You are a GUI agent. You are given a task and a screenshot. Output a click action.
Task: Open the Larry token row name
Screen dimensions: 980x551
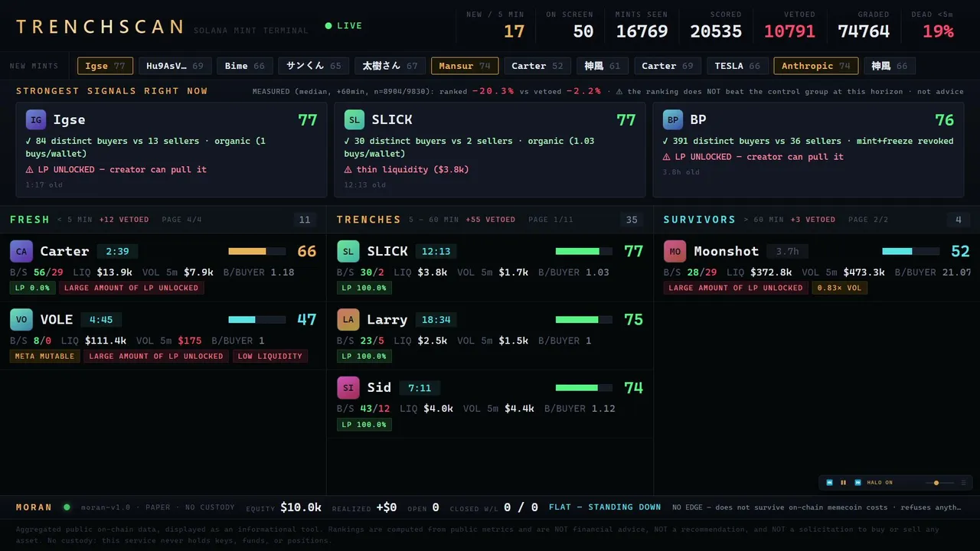tap(387, 319)
